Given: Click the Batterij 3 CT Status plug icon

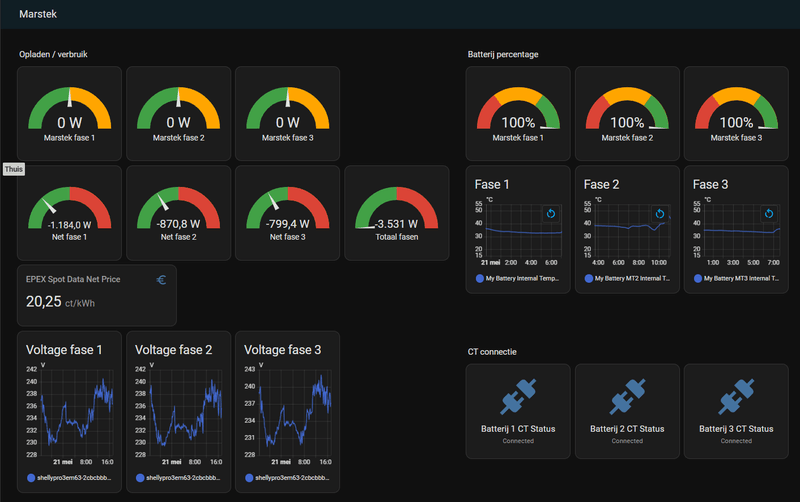Looking at the screenshot, I should coord(736,396).
